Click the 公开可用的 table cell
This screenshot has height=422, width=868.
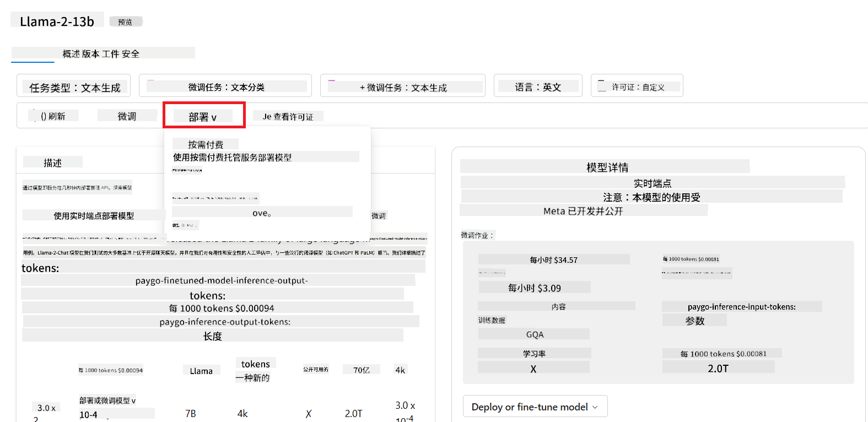(316, 370)
